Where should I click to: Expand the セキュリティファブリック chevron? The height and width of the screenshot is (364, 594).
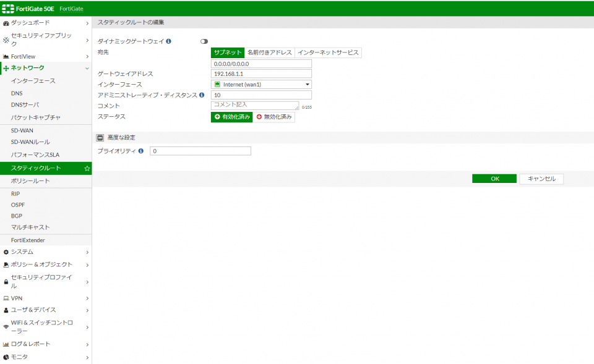click(87, 40)
